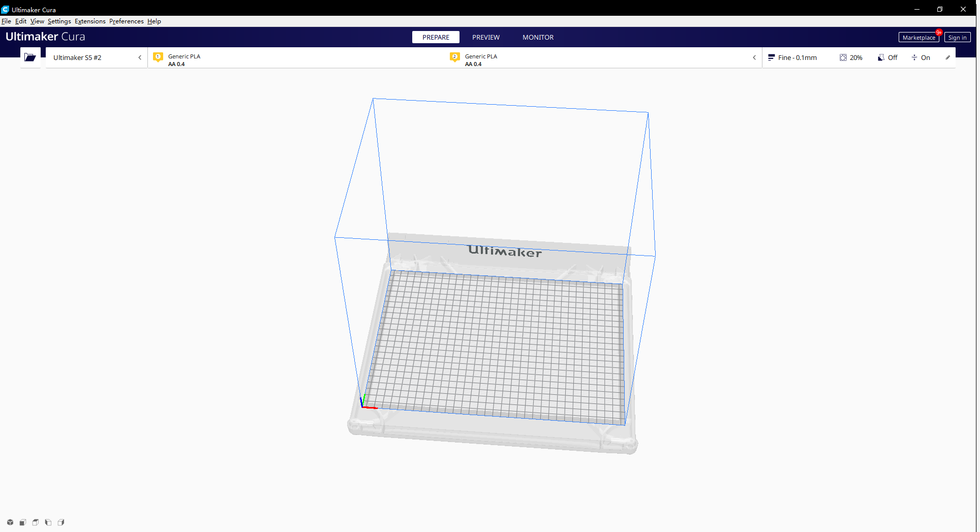The height and width of the screenshot is (532, 980).
Task: Click extruder 1 Generic PLA icon
Action: click(x=158, y=57)
